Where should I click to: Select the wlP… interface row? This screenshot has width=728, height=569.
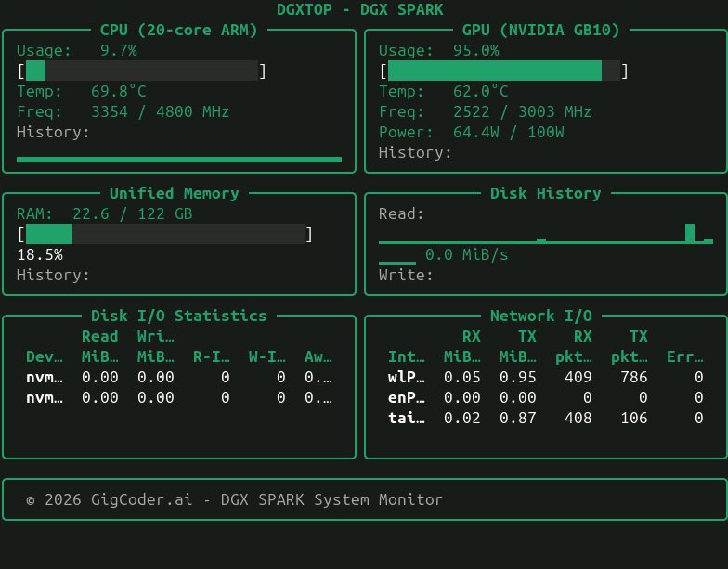coord(546,377)
